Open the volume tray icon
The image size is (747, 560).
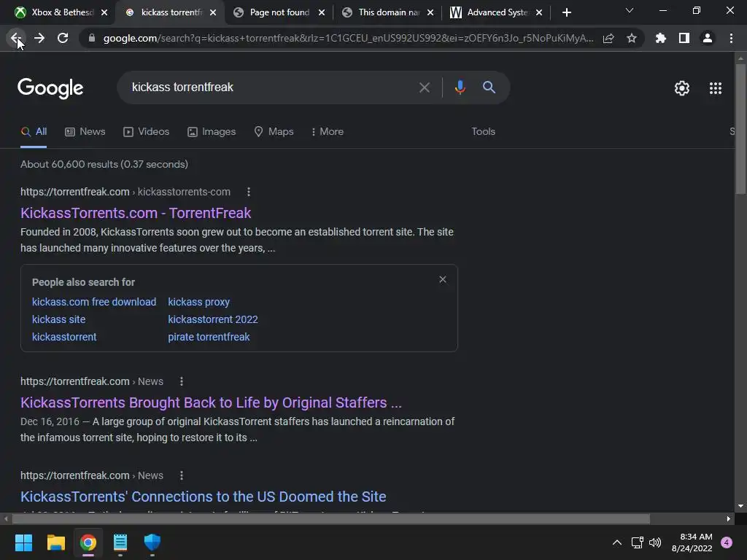(655, 542)
